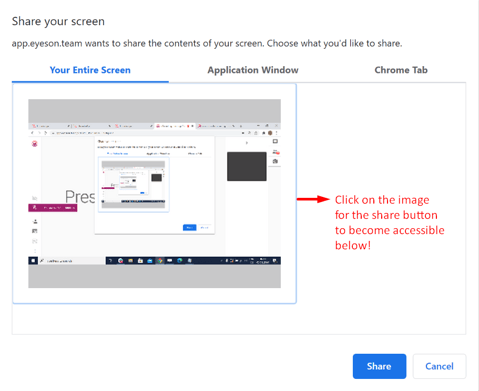Open the Application Window tab
Image resolution: width=479 pixels, height=391 pixels.
[253, 70]
